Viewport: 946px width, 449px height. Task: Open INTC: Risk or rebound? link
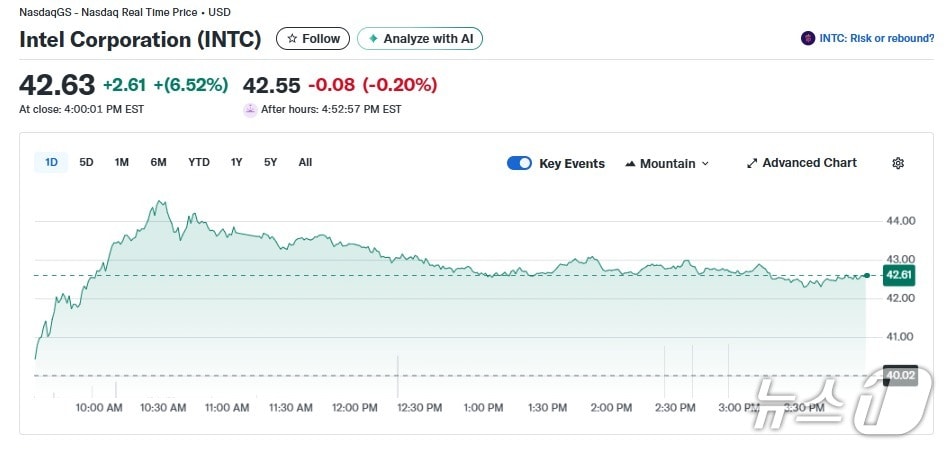[874, 39]
